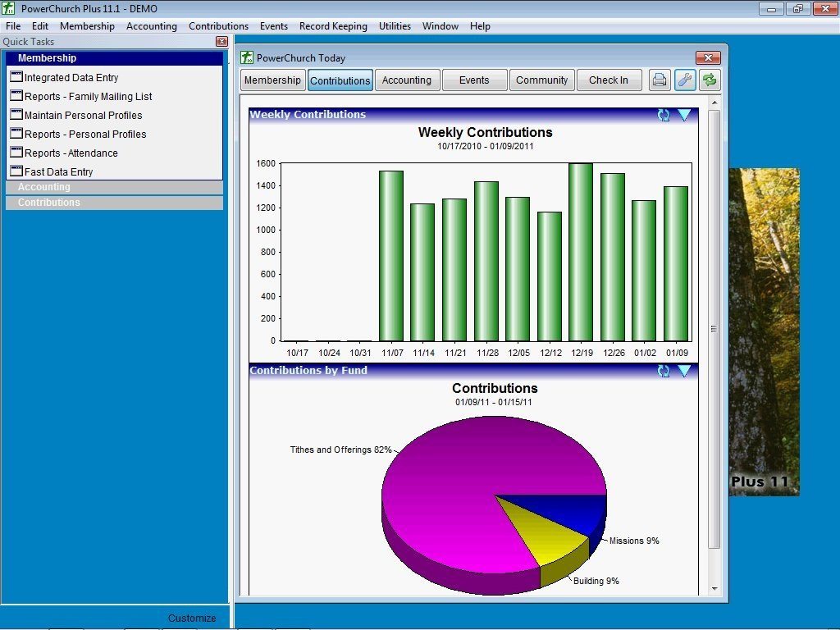This screenshot has width=840, height=630.
Task: Refresh the Weekly Contributions panel
Action: tap(664, 115)
